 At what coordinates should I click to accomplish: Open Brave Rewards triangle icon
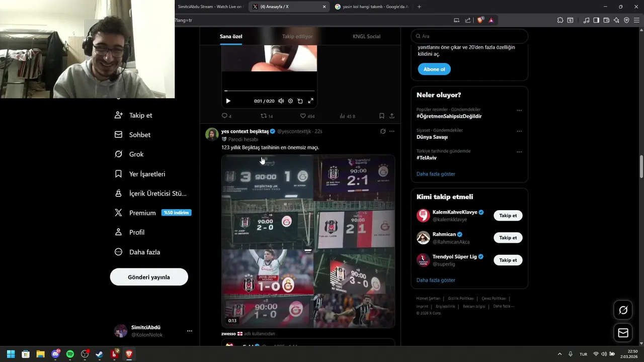pos(491,20)
